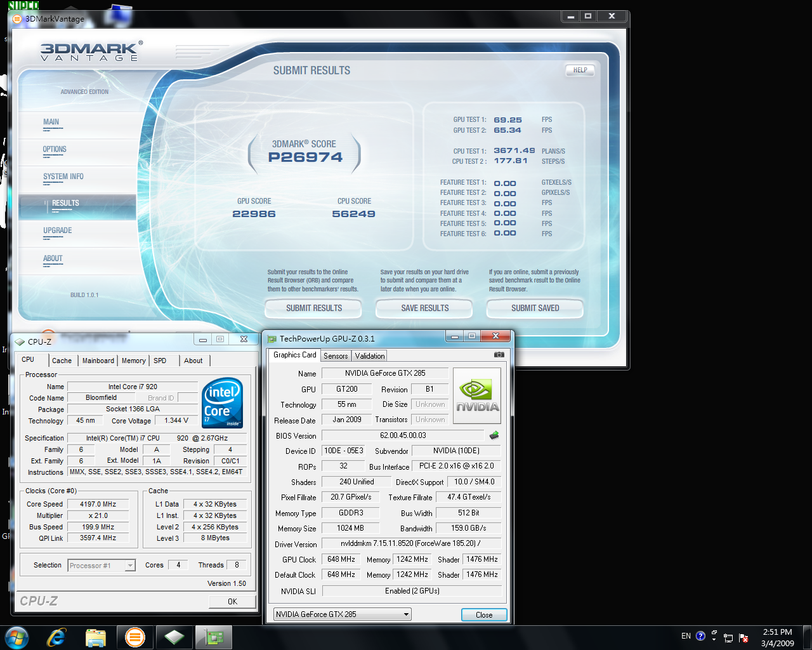Click the Specification field Intel(R) Core(TM) i7

(157, 438)
